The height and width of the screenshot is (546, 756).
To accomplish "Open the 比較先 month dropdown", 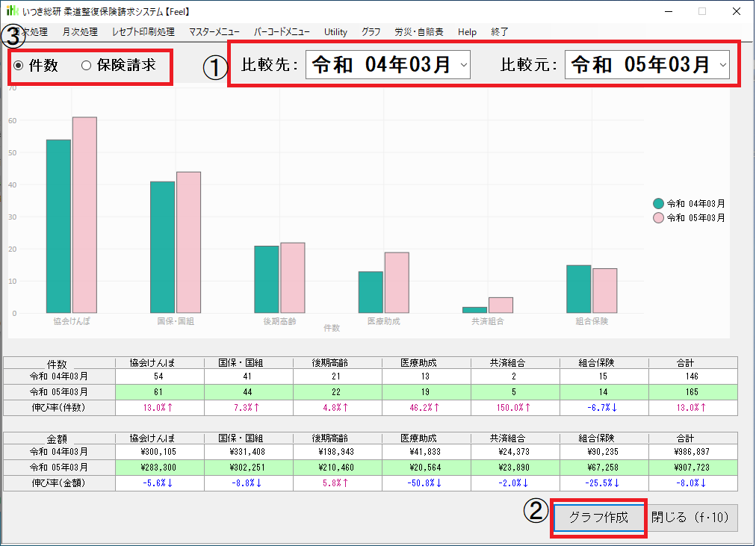I will coord(463,65).
